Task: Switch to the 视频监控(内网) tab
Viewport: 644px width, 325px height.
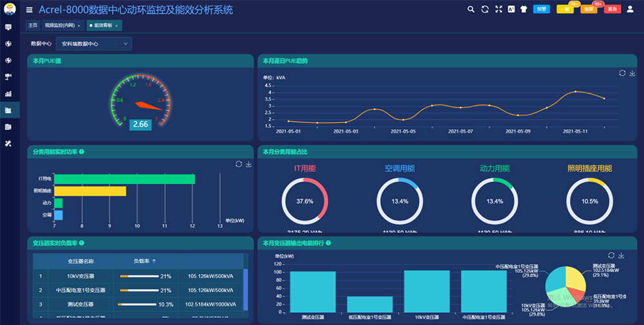Action: click(x=59, y=25)
